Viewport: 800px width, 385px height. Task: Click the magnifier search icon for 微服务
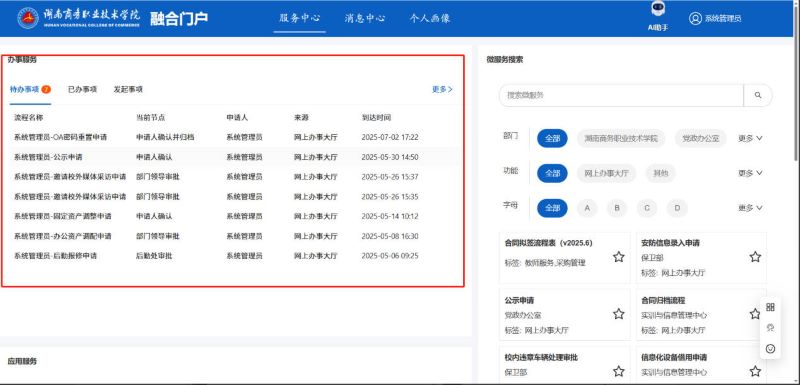point(758,95)
